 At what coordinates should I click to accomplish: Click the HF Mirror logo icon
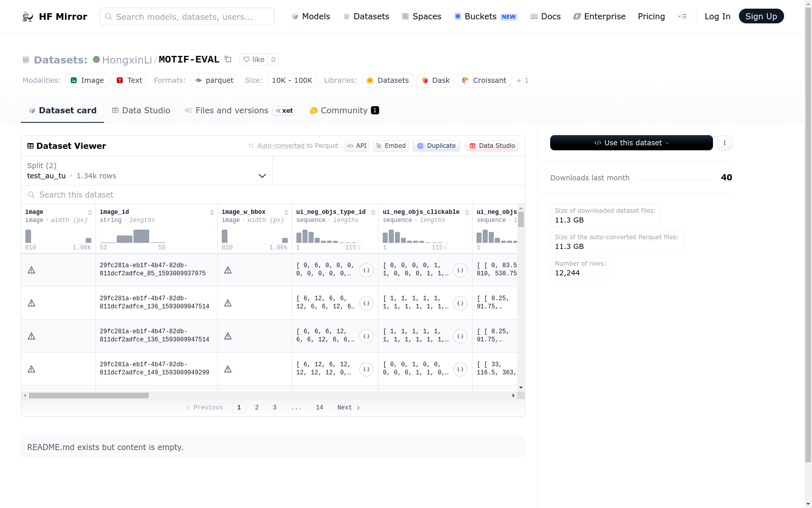[28, 17]
